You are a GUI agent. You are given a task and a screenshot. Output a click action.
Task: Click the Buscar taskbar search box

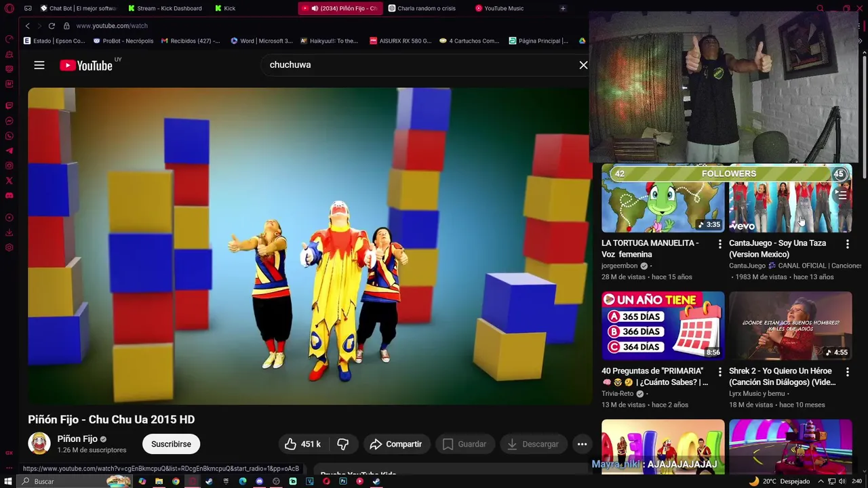click(x=75, y=481)
